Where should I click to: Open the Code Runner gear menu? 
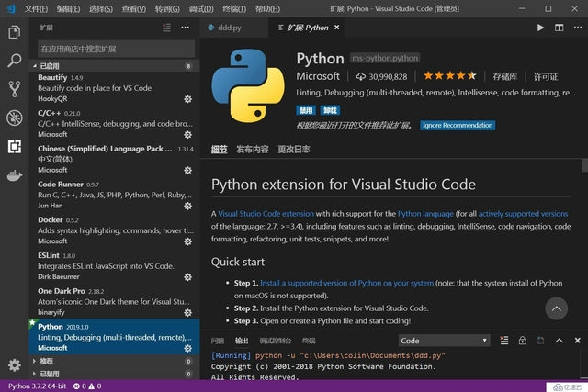pos(187,206)
